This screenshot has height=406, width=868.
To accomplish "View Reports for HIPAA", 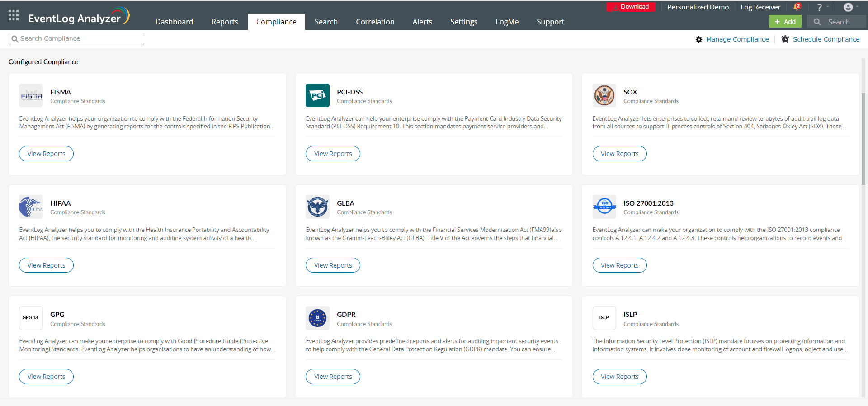I will point(46,265).
